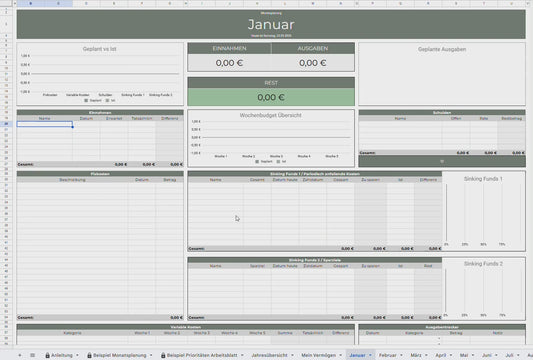Click the Restbetrag column header in Schulden

[x=512, y=119]
